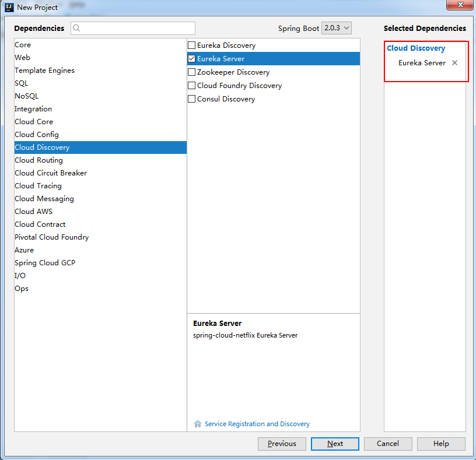Open the Cloud Routing category
Viewport: 476px width, 460px height.
pos(100,160)
